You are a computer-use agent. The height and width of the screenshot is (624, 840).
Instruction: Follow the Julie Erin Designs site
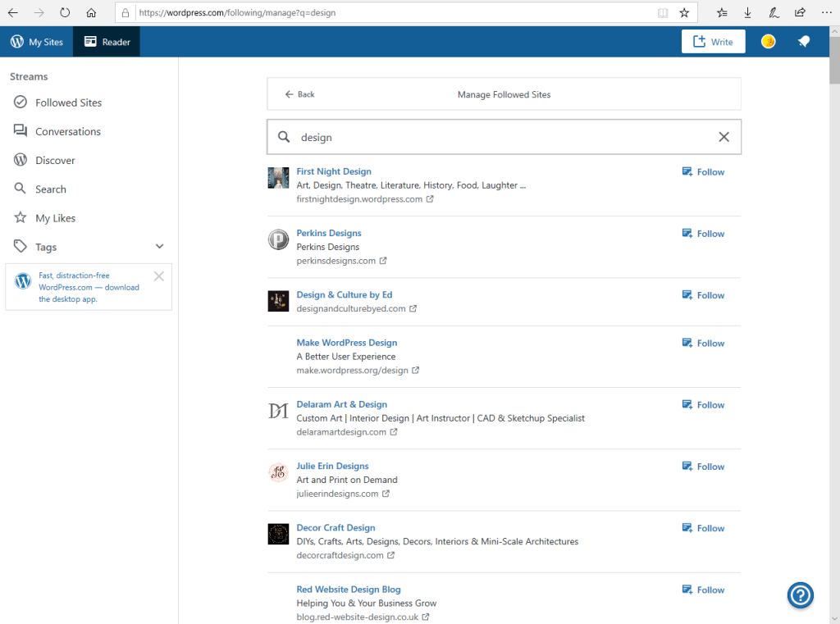click(703, 467)
